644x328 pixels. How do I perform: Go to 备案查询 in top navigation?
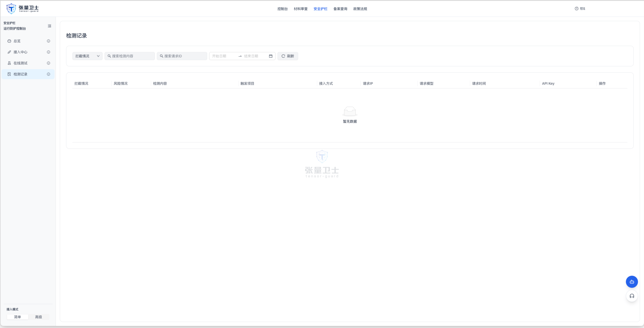pyautogui.click(x=340, y=9)
